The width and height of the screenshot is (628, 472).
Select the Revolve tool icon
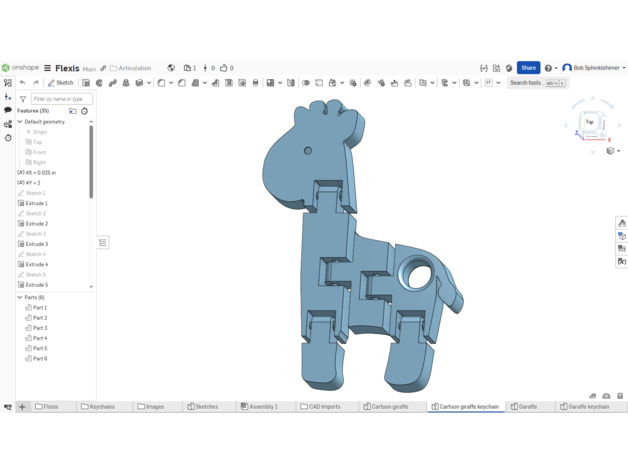click(x=99, y=83)
